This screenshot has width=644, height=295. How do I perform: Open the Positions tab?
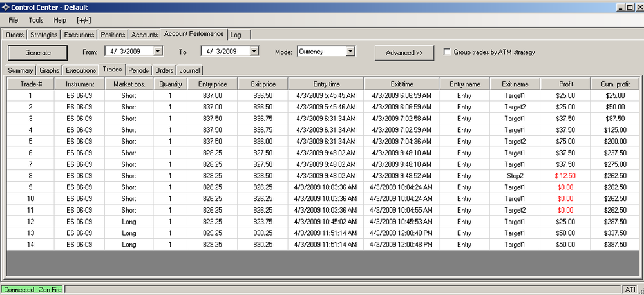113,35
